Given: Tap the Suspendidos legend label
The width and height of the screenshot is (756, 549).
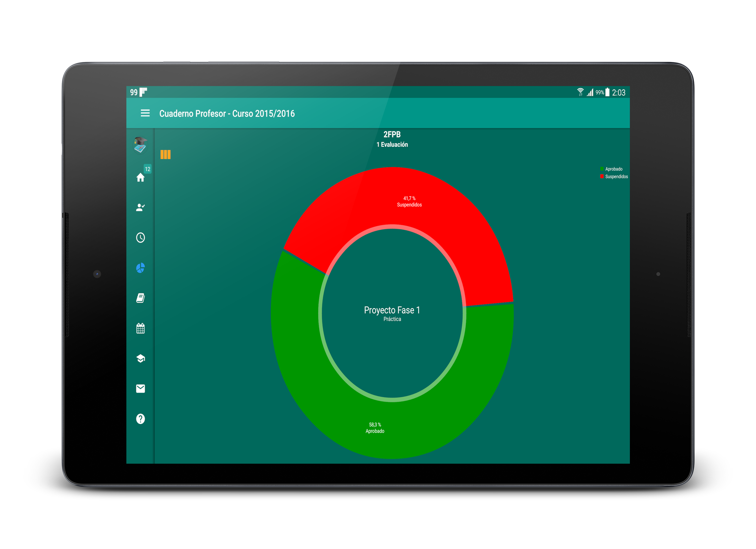Looking at the screenshot, I should click(616, 177).
